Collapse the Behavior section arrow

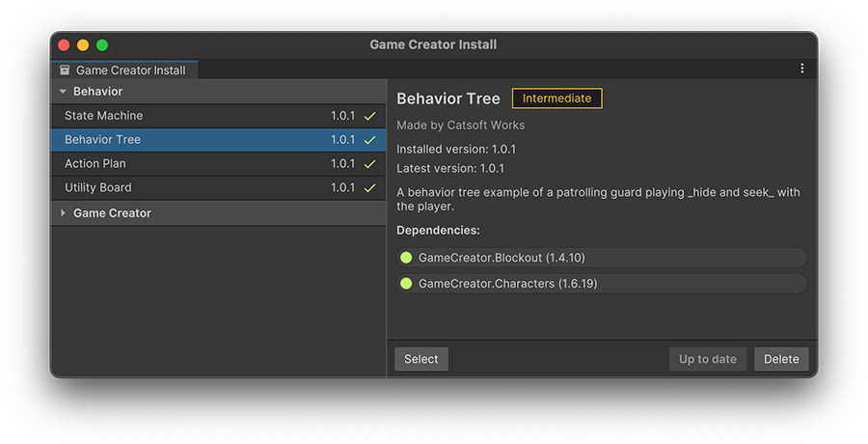pos(63,92)
